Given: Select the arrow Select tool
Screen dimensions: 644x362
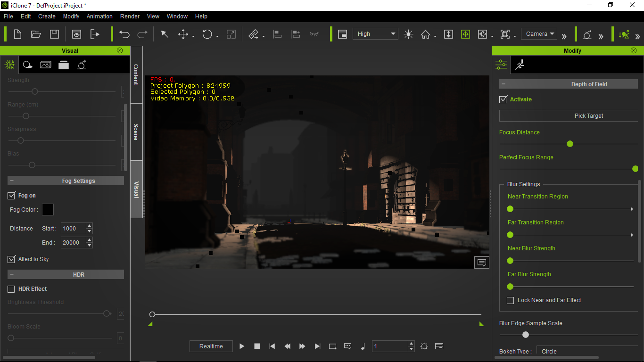Looking at the screenshot, I should coord(165,34).
